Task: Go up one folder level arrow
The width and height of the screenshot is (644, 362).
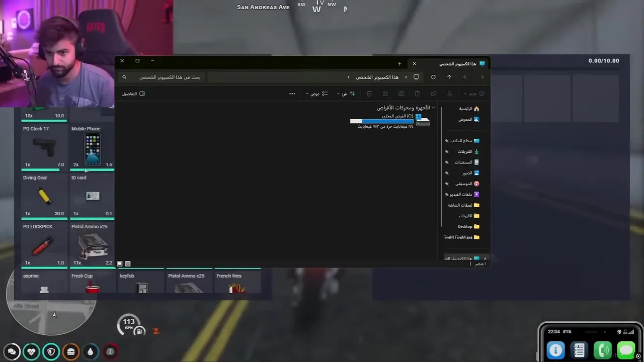Action: [449, 77]
